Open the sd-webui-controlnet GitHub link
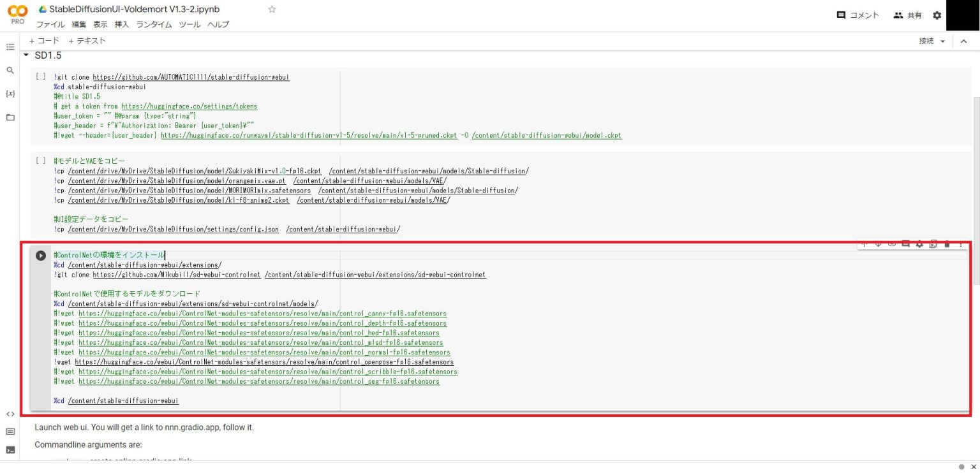This screenshot has height=473, width=980. tap(176, 275)
